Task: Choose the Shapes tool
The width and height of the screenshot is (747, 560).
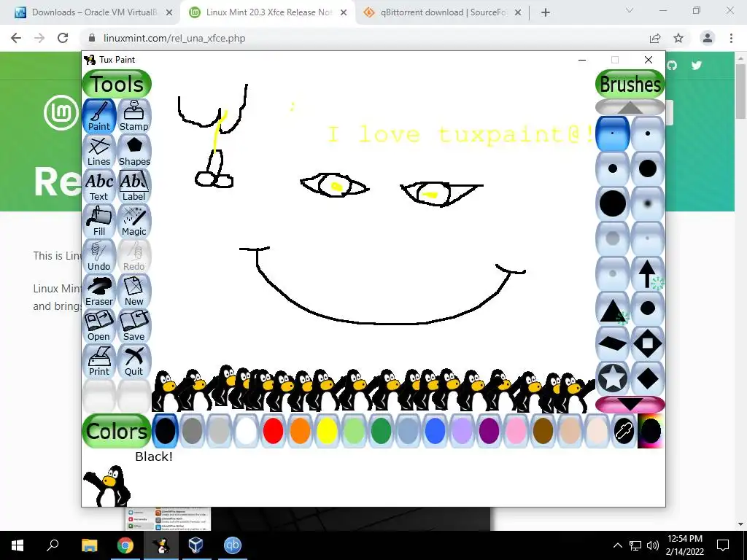Action: (x=134, y=151)
